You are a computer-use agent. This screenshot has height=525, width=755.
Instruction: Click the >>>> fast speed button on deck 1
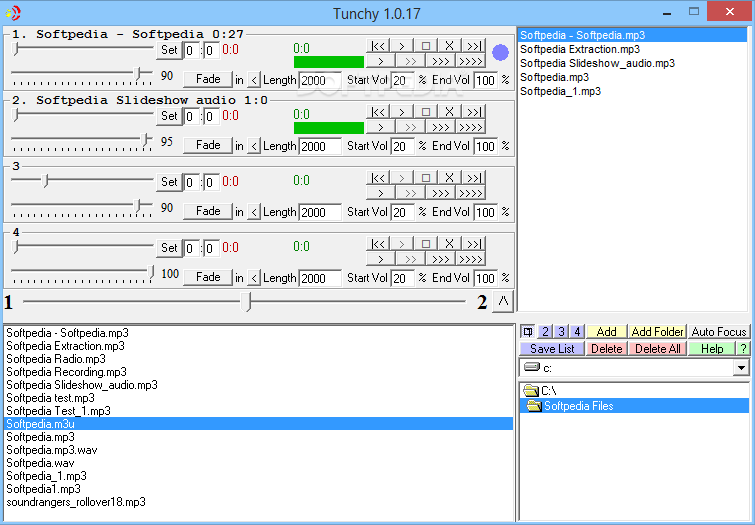[x=470, y=61]
